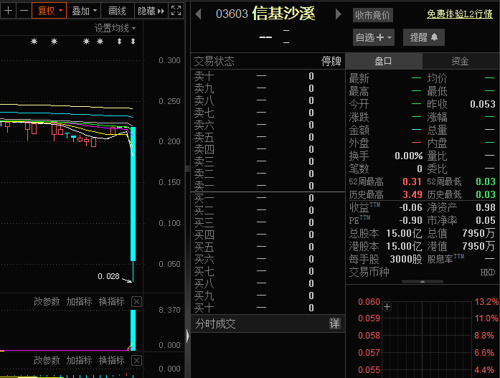Click 改参数 in the lower indicator panel
The width and height of the screenshot is (500, 378).
click(46, 360)
